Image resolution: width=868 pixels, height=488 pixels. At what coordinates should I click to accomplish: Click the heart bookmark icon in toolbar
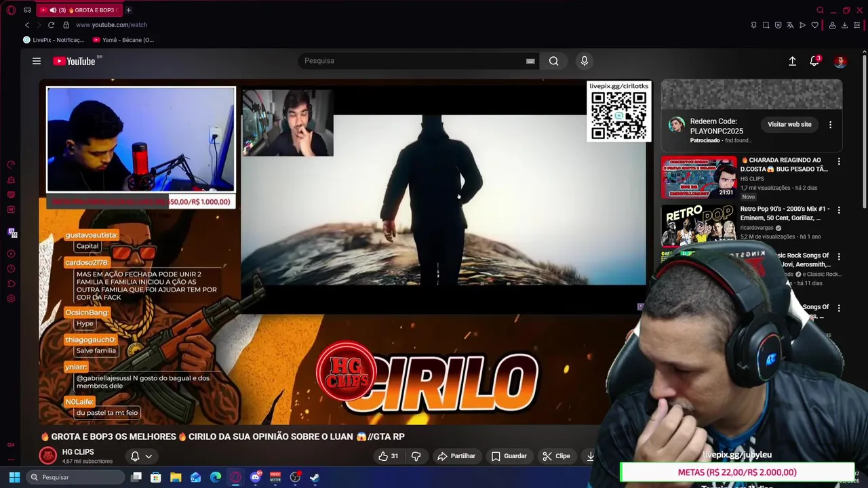click(x=814, y=25)
